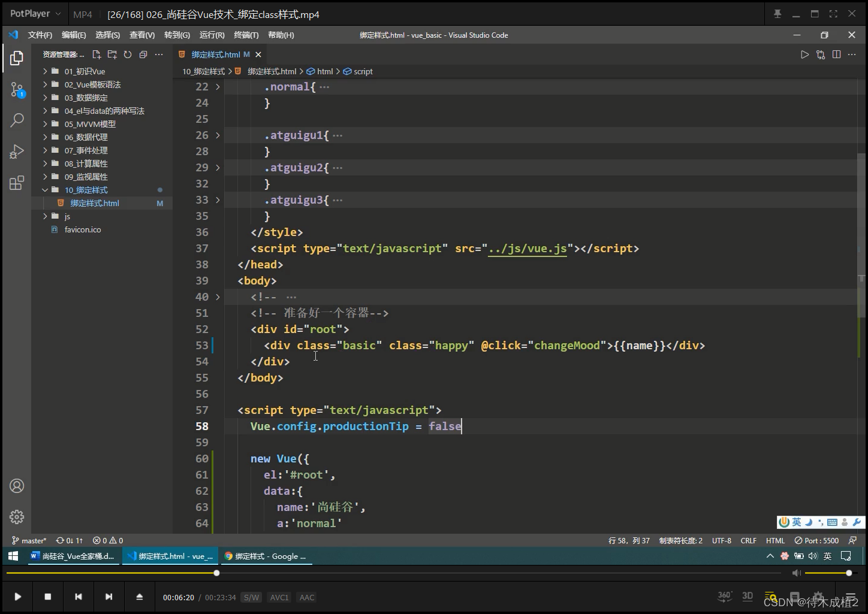Open the 终端(T) menu

tap(246, 35)
